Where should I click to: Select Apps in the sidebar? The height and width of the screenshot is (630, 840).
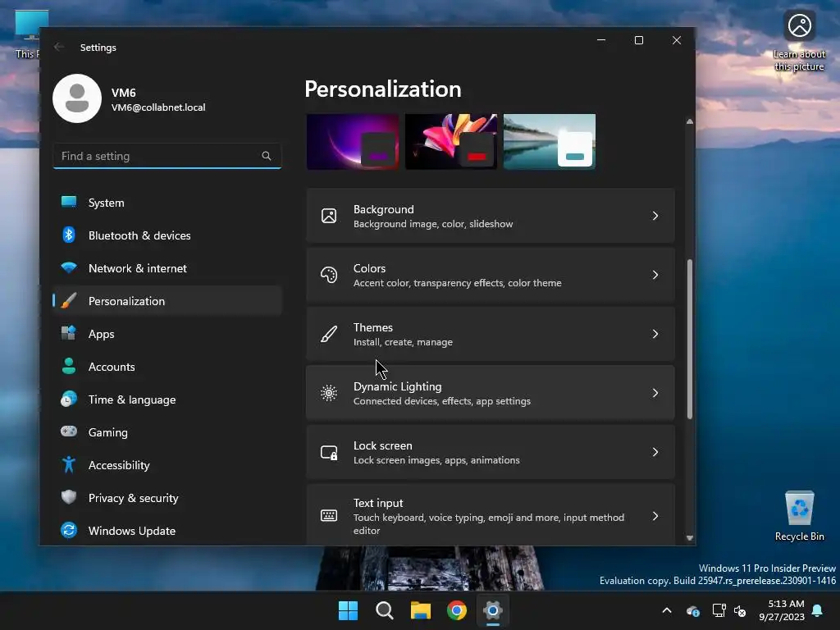point(167,334)
